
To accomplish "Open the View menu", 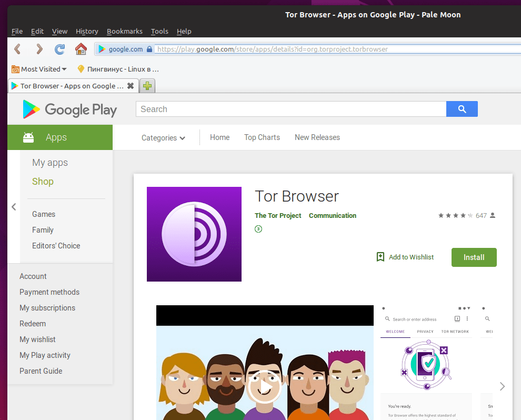I will pyautogui.click(x=59, y=31).
